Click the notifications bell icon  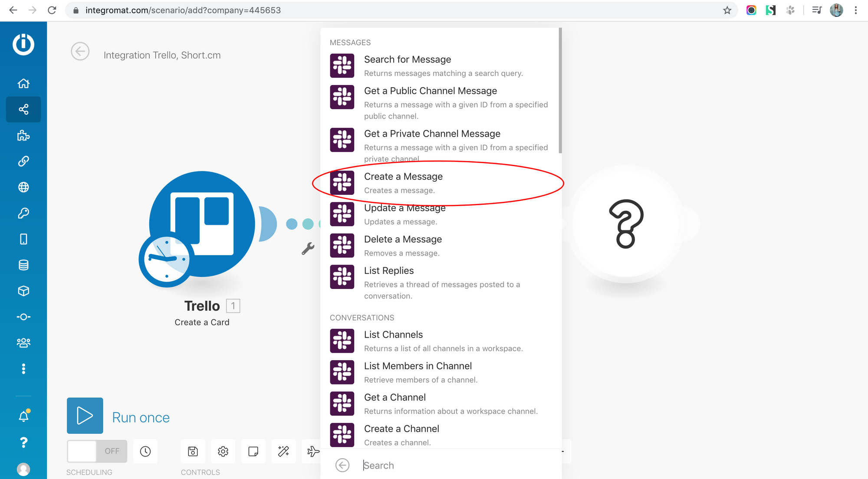coord(23,417)
